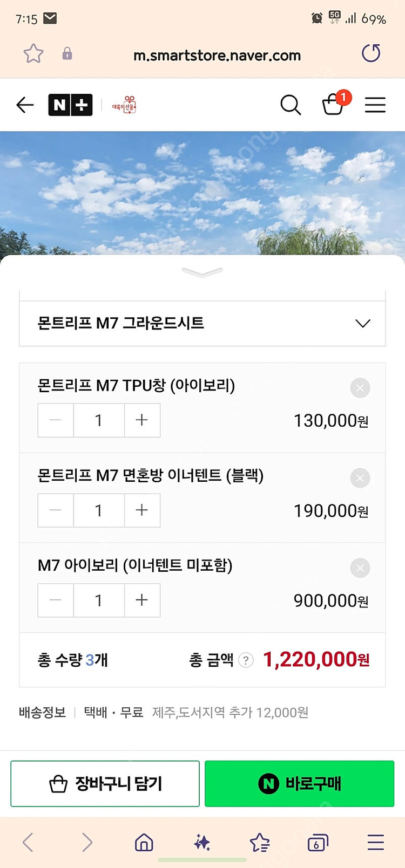Screen dimensions: 405x868
Task: Collapse the option sheet with the handle chevron
Action: coord(202,272)
